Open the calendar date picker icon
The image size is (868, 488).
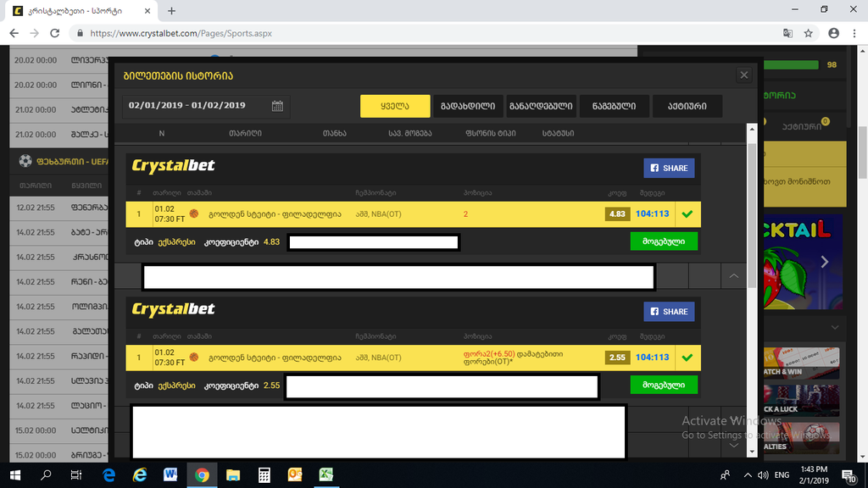pyautogui.click(x=277, y=106)
